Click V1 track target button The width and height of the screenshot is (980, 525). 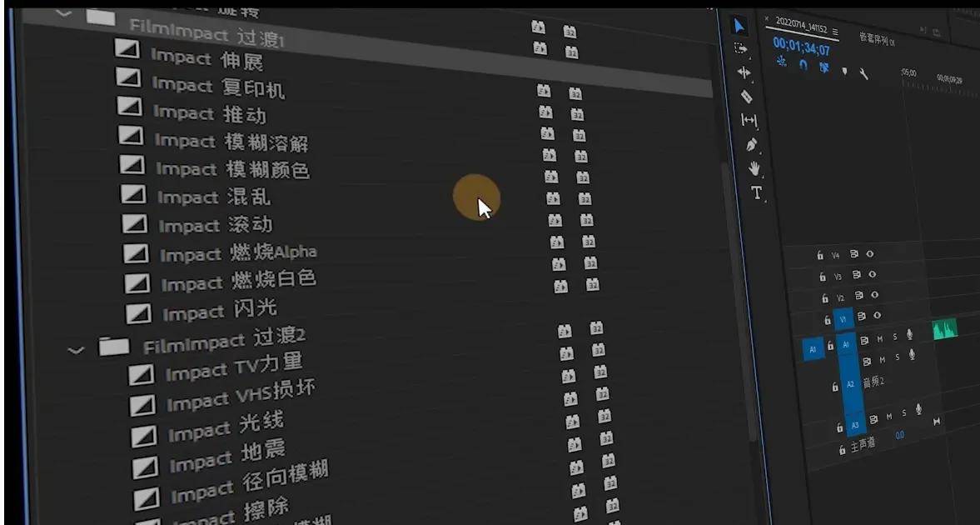[843, 319]
